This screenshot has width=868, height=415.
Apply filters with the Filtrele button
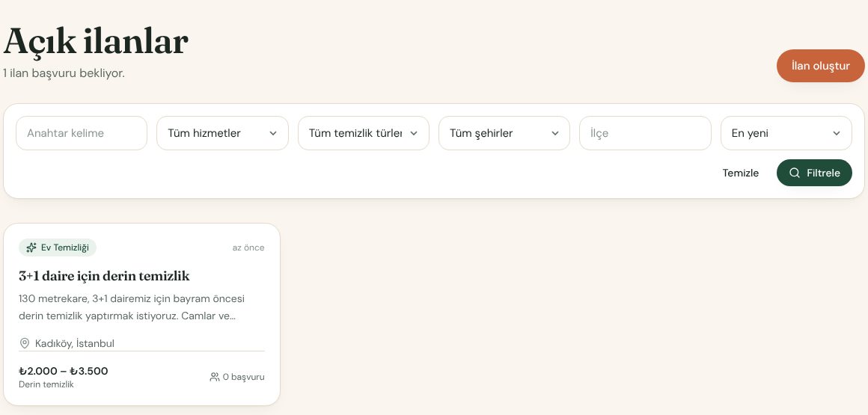[814, 173]
